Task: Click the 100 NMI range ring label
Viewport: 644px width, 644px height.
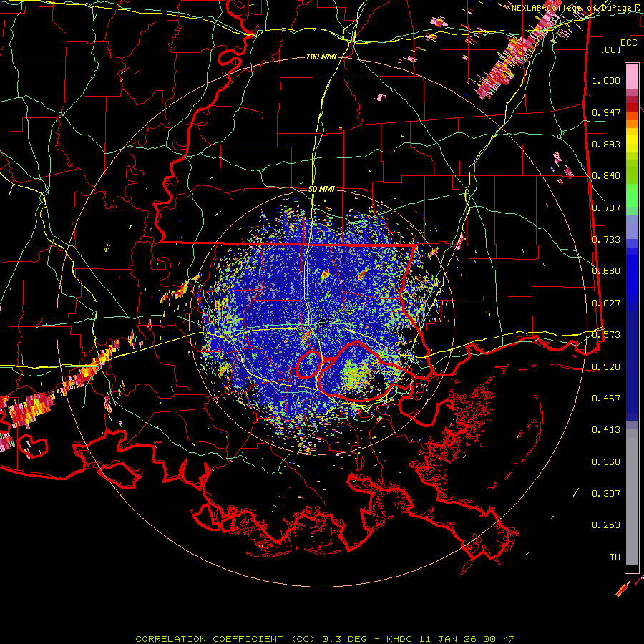Action: (x=321, y=57)
